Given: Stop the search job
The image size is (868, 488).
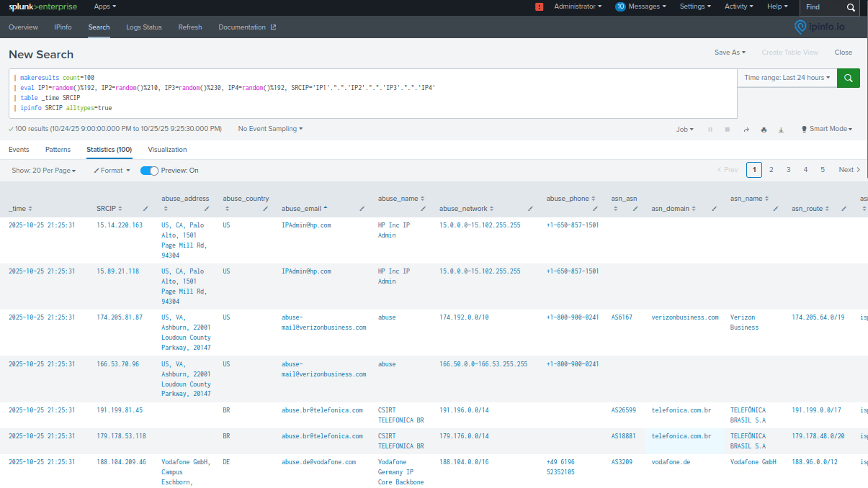Looking at the screenshot, I should [x=728, y=130].
